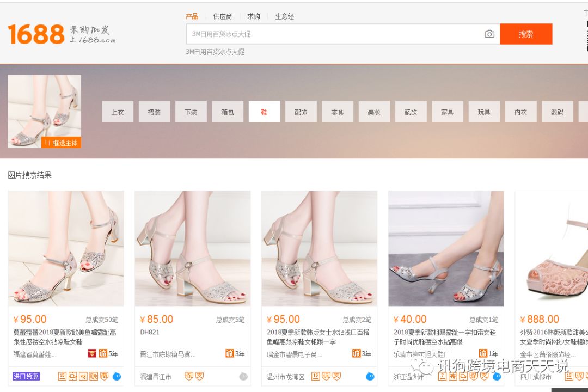Select the 配饰 category filter

[301, 111]
